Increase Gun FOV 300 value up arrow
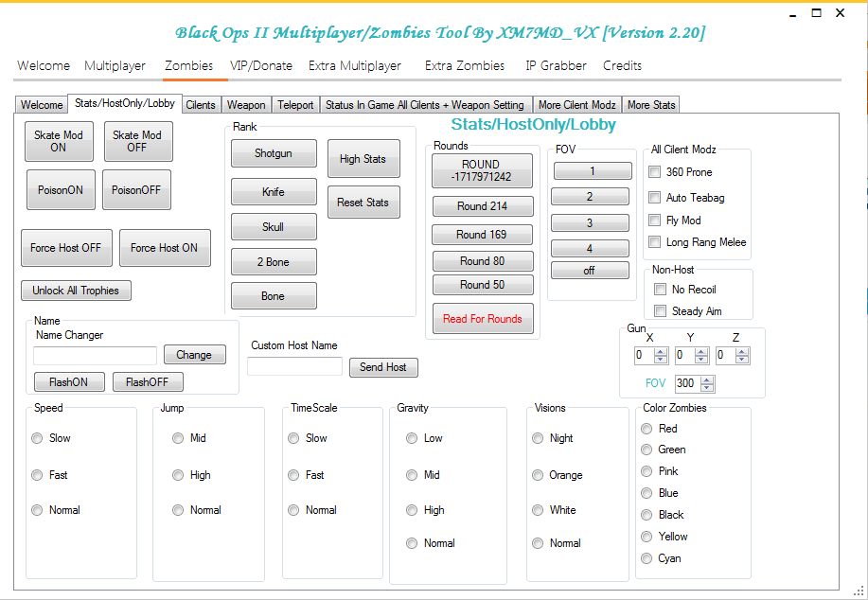This screenshot has height=600, width=868. click(x=707, y=379)
